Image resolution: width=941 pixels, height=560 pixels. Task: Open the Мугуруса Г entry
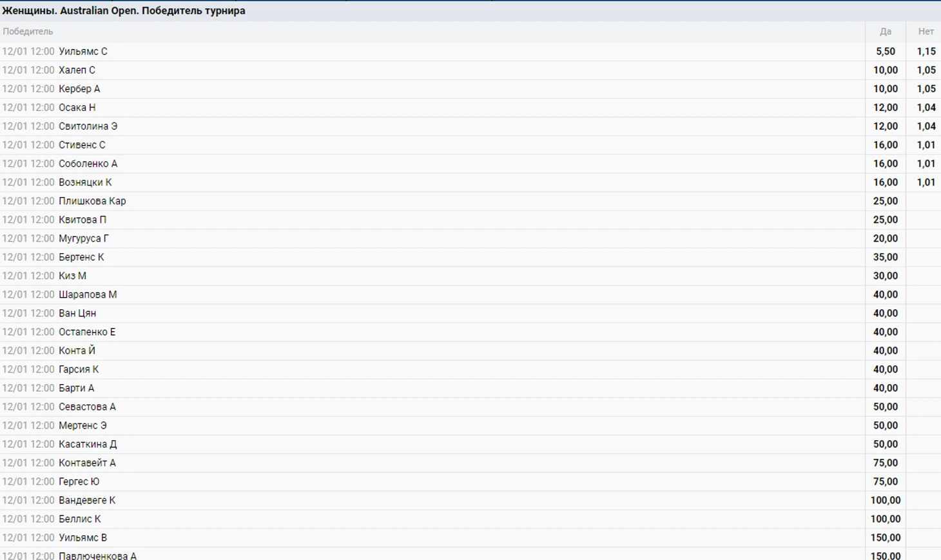click(x=84, y=238)
